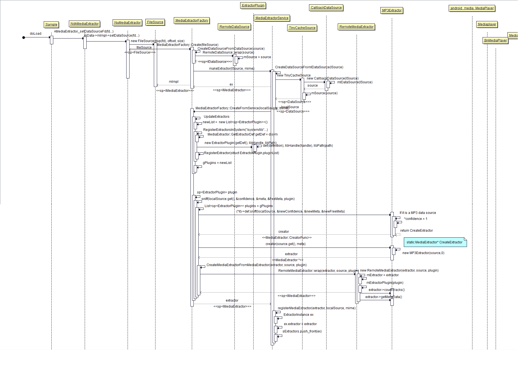Select the :TinyCacheSource object box
The height and width of the screenshot is (392, 532).
point(302,28)
